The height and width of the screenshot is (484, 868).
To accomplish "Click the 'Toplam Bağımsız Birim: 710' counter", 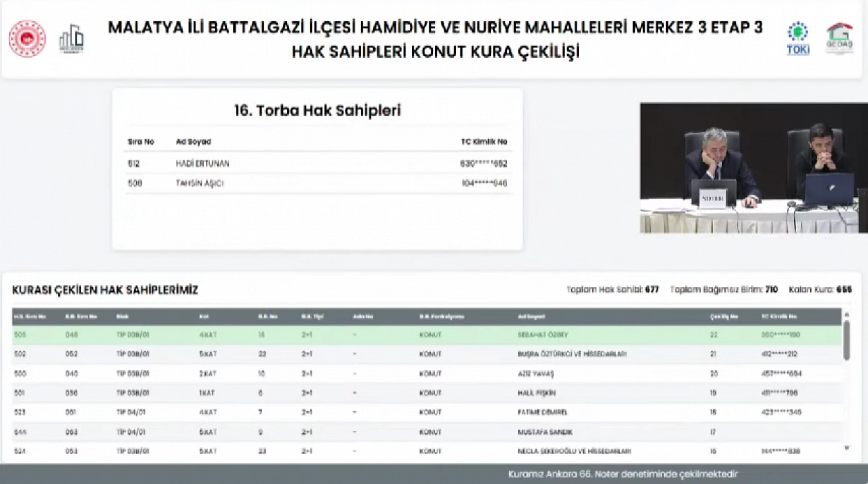I will coord(724,290).
